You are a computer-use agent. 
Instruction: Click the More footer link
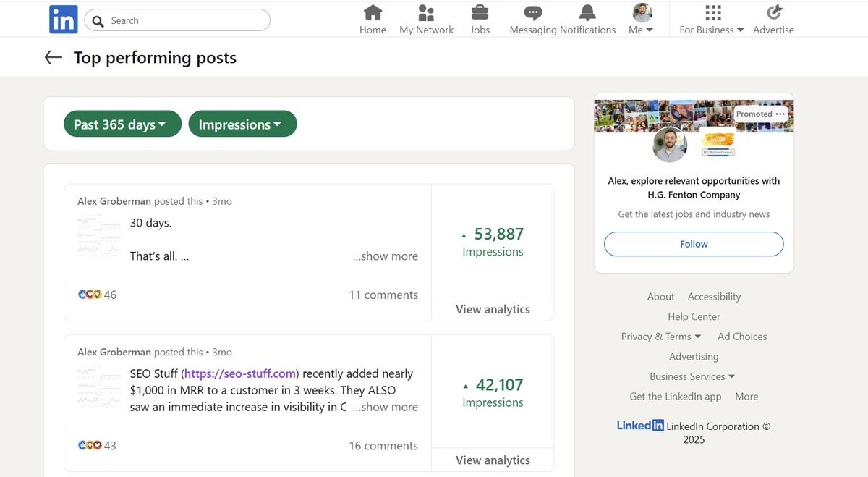click(746, 397)
